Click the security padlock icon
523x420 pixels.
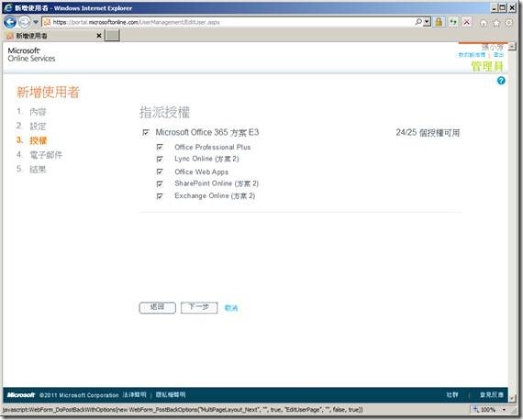point(439,22)
